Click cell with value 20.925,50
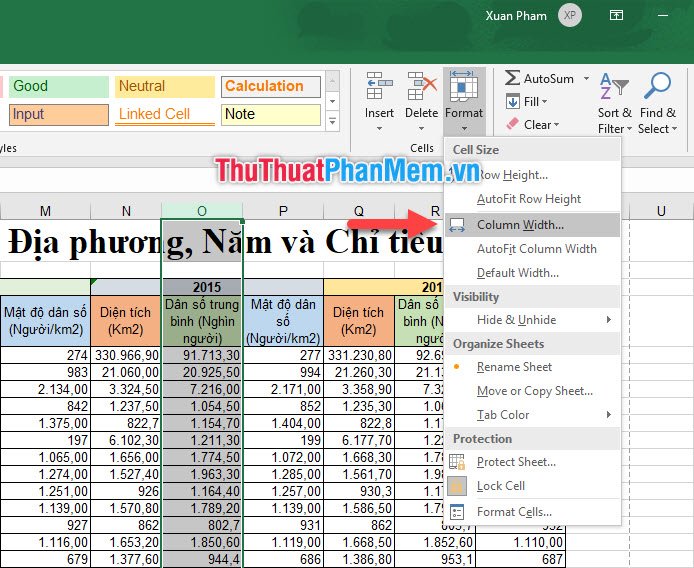694x568 pixels. (202, 372)
